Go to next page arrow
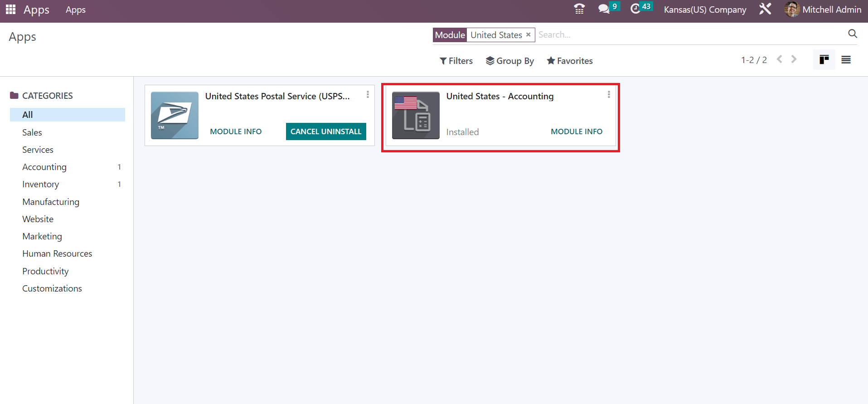 coord(794,59)
